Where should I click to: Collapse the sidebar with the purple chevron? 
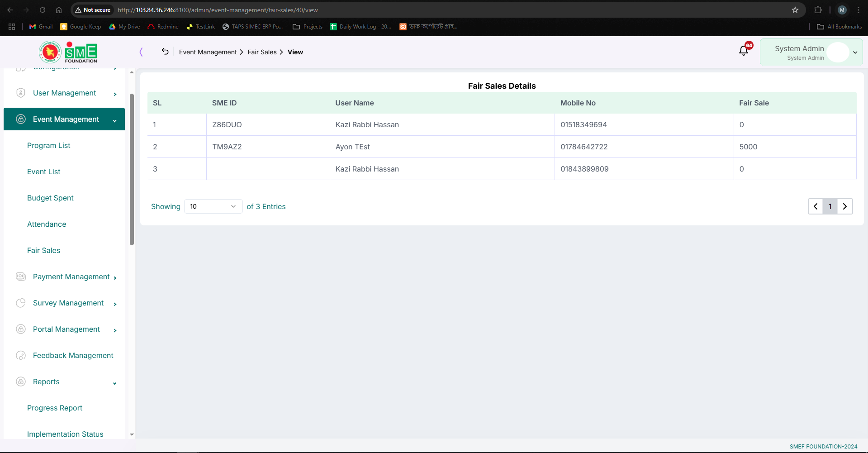[141, 52]
